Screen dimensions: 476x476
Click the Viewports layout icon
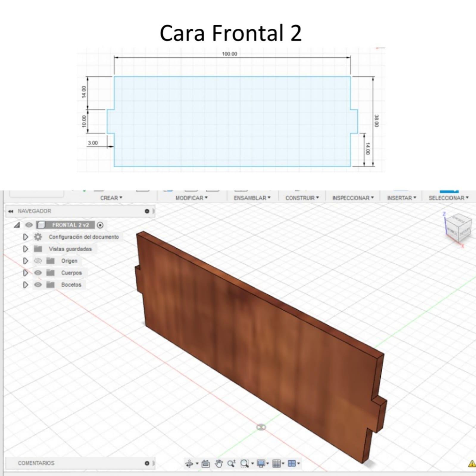292,463
